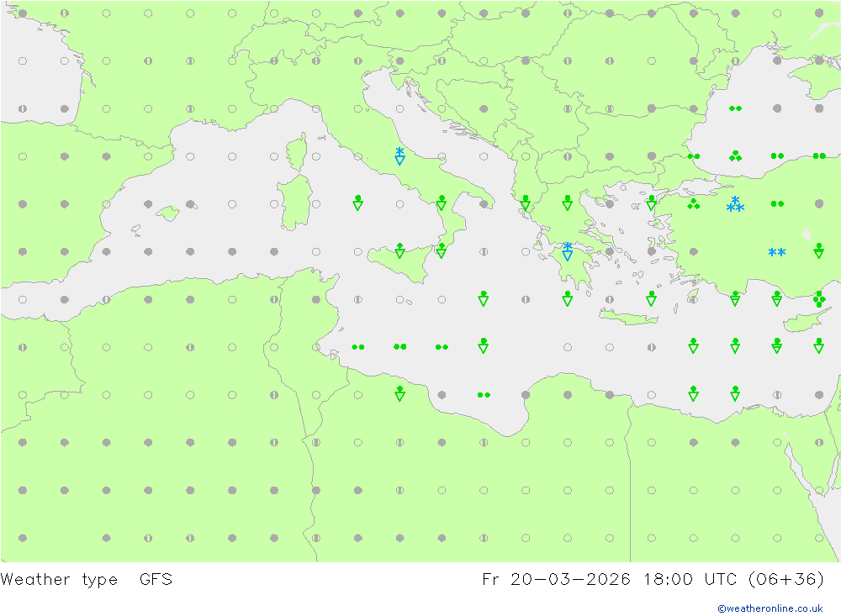Select the green shower symbol on western Sicily
The height and width of the screenshot is (616, 841).
(x=399, y=250)
